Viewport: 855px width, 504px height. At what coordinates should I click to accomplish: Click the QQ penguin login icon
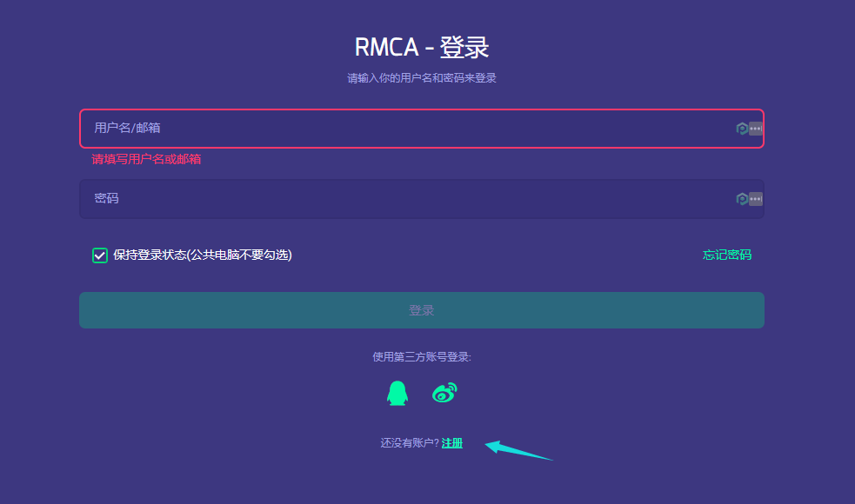coord(396,392)
